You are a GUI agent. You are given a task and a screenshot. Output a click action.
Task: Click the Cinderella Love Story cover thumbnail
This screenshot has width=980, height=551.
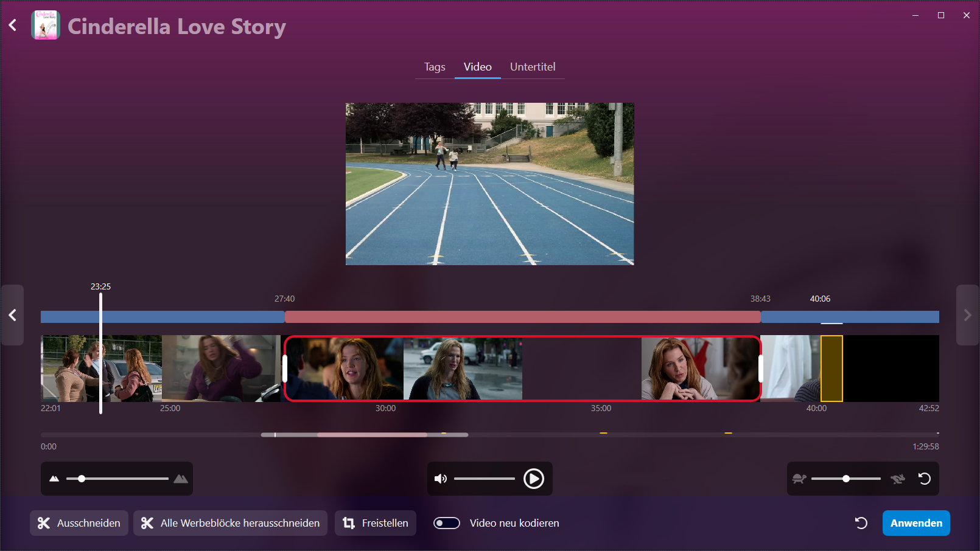pyautogui.click(x=46, y=25)
